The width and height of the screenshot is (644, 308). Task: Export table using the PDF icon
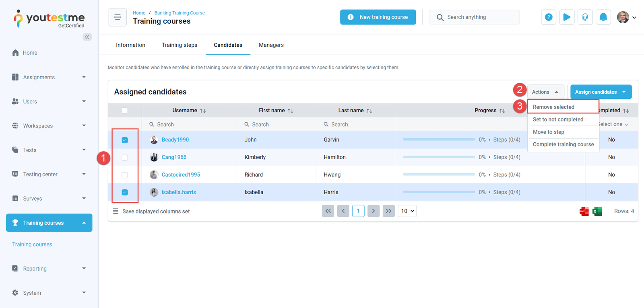tap(584, 211)
